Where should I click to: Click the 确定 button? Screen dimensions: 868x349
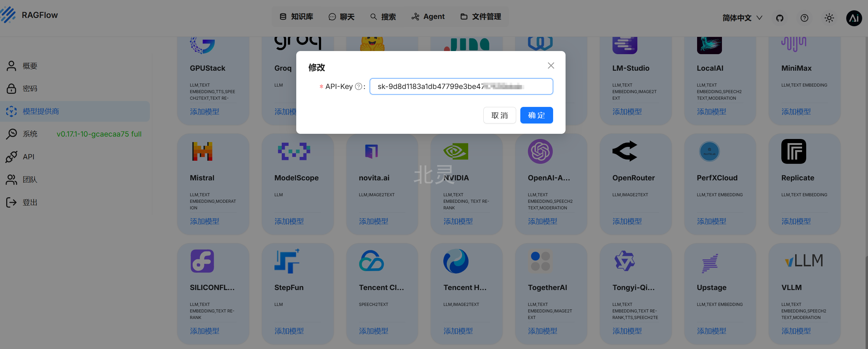tap(537, 115)
